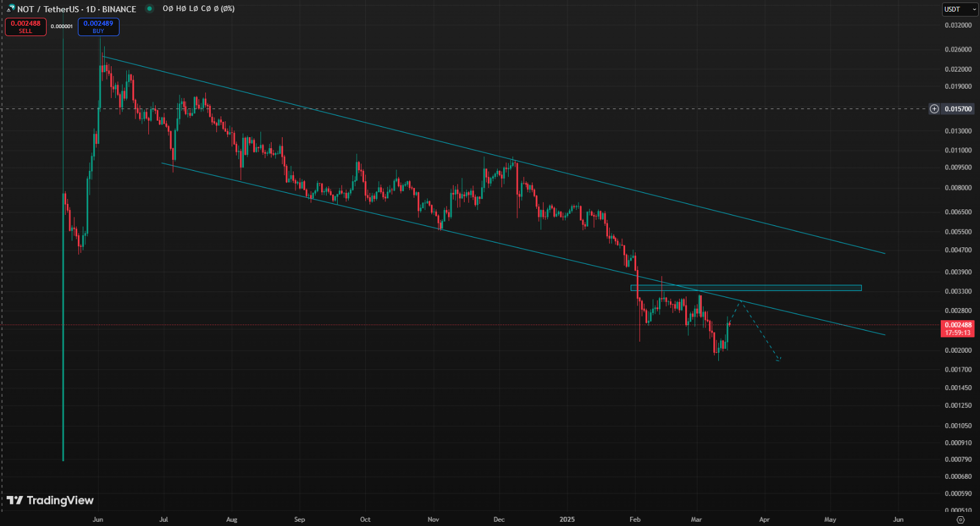
Task: Click the 0.002800 price axis label
Action: (958, 310)
